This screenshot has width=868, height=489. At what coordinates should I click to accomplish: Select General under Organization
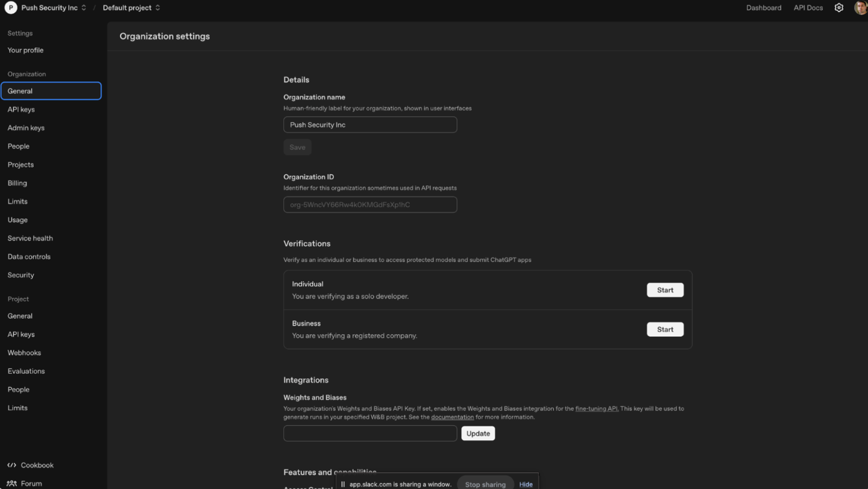(x=51, y=91)
